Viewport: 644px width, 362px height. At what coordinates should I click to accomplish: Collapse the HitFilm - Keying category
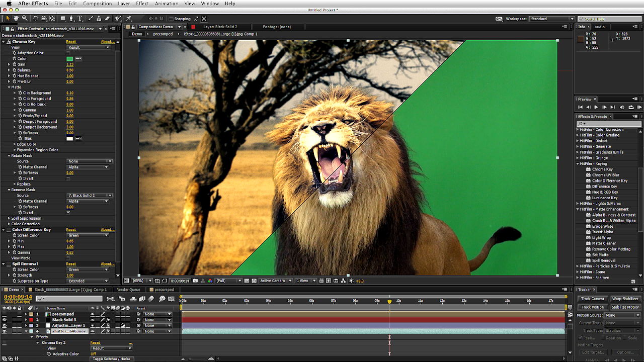[x=578, y=163]
